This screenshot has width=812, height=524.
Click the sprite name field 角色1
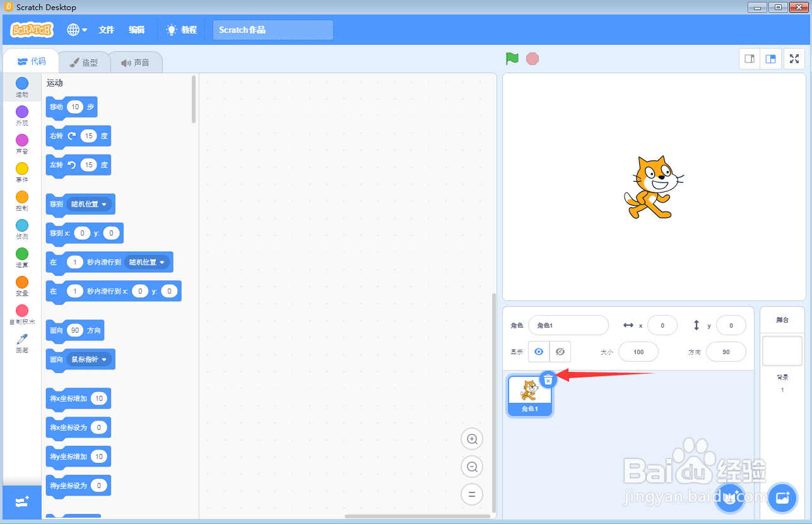click(x=568, y=325)
